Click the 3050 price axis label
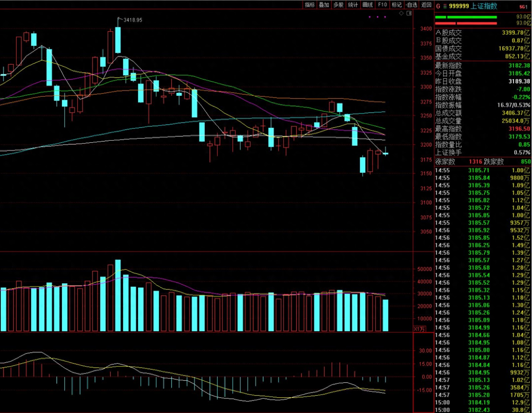The width and height of the screenshot is (532, 413). pos(426,232)
